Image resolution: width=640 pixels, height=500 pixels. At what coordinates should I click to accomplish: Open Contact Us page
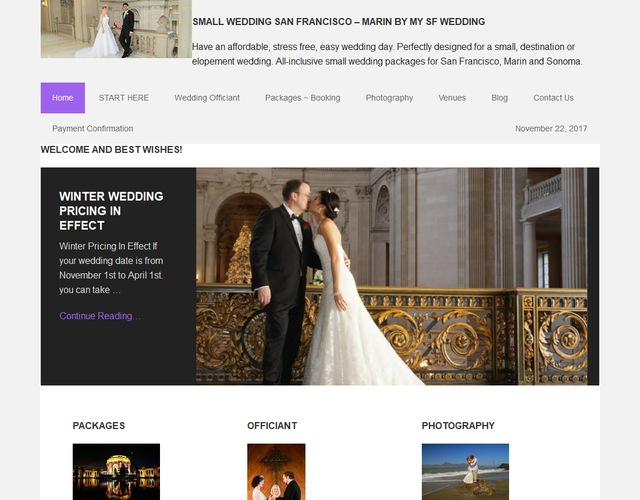(x=553, y=98)
